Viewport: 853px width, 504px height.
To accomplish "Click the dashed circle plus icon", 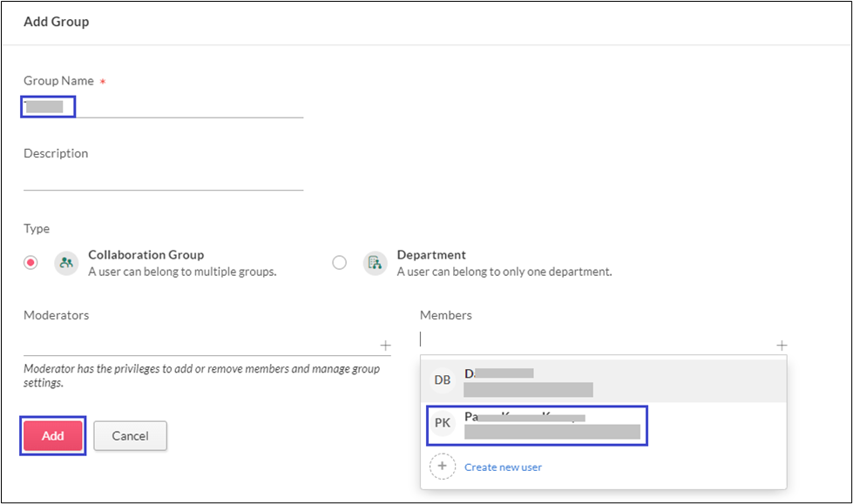I will 443,467.
